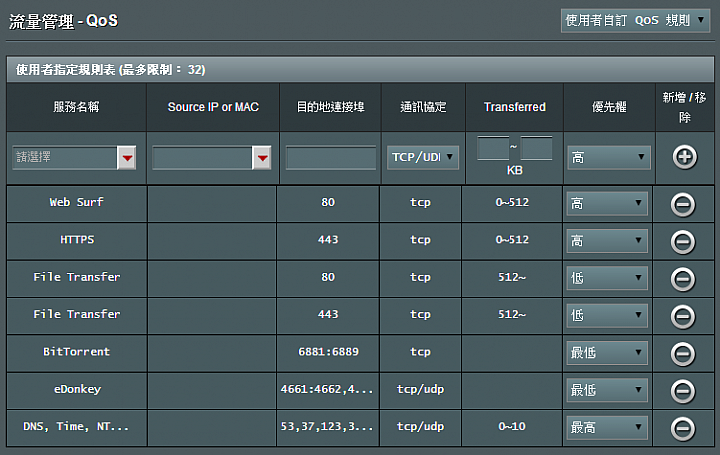Remove the HTTPS rule
Screen dimensions: 720x455
pos(683,242)
